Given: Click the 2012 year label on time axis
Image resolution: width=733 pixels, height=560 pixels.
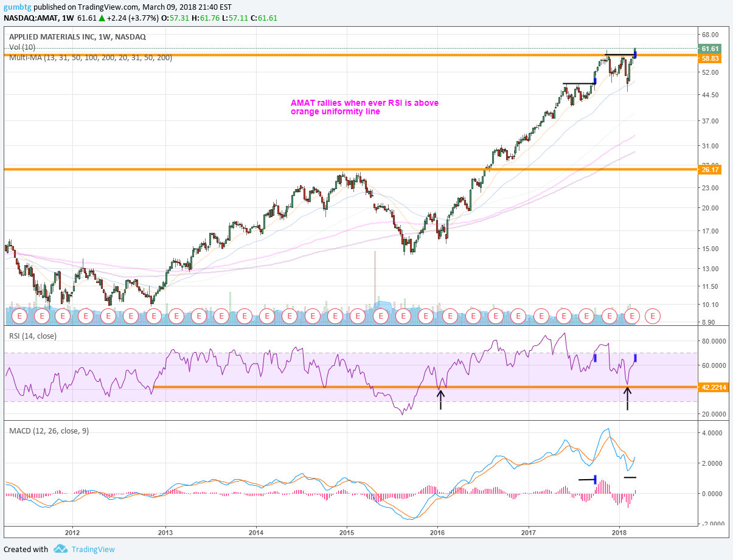Looking at the screenshot, I should point(72,533).
